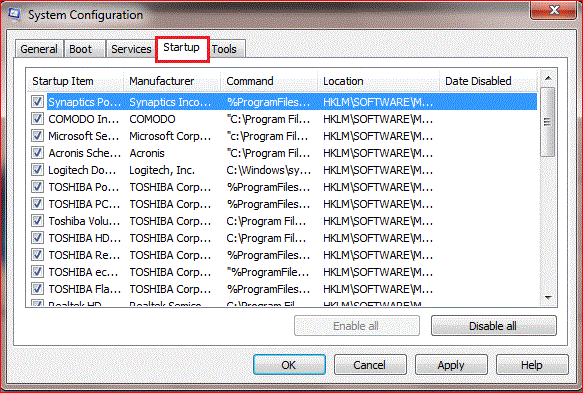Select the Toshiba Volu... startup item
Viewport: 583px width, 393px height.
(x=84, y=221)
